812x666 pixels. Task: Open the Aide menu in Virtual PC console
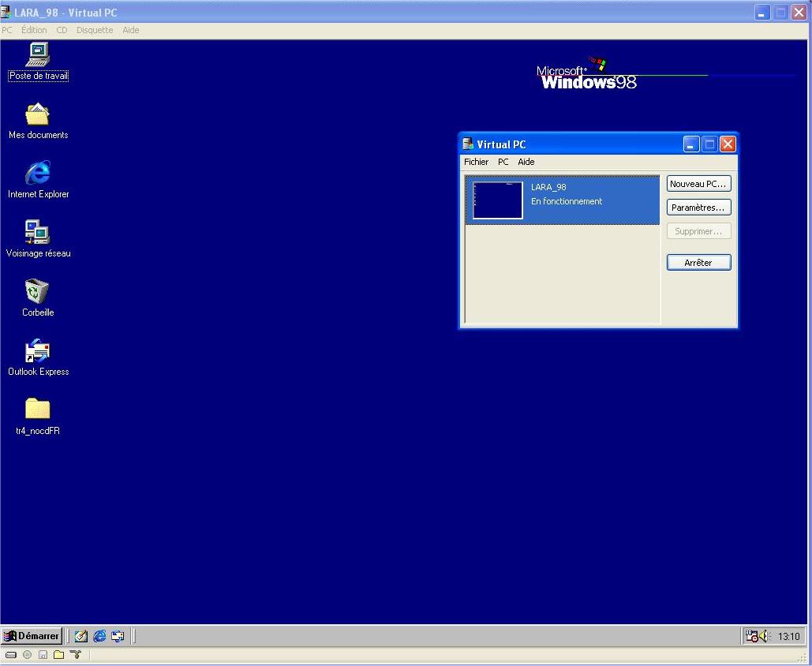coord(526,162)
